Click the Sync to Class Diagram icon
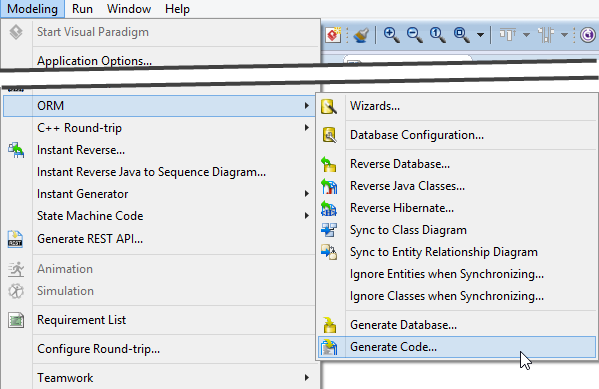The height and width of the screenshot is (389, 599). (329, 230)
